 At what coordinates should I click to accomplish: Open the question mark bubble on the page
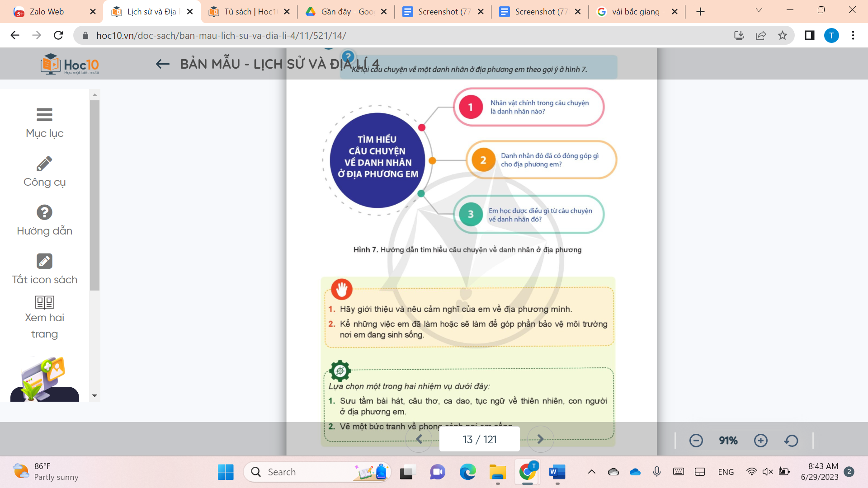click(348, 55)
